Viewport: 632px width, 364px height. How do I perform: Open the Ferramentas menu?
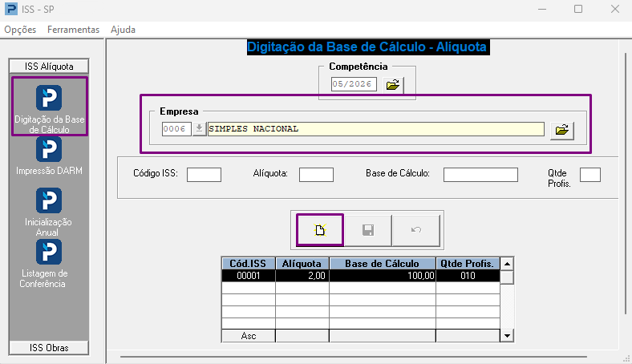click(73, 30)
